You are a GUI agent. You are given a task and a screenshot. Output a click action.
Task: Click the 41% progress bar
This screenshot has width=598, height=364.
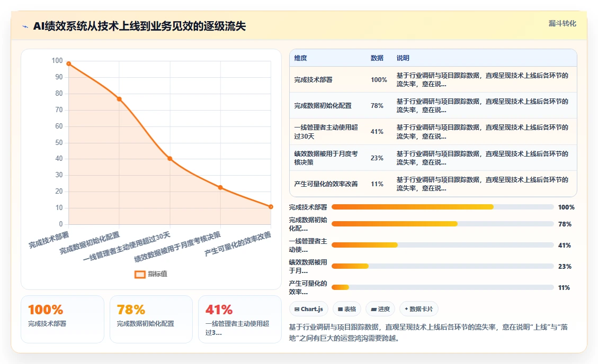(442, 245)
